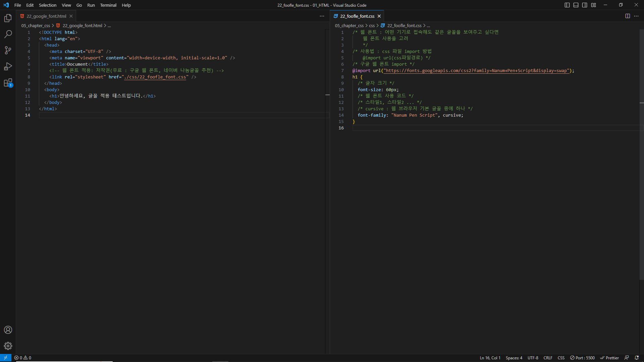Switch to the 22_google_font.html tab
Viewport: 644px width, 362px height.
pyautogui.click(x=46, y=16)
